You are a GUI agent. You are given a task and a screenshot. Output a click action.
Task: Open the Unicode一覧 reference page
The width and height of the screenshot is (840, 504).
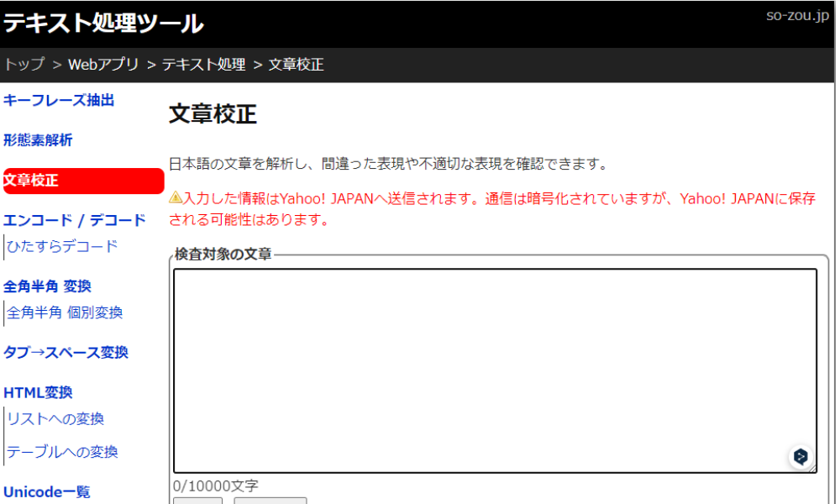click(x=47, y=491)
